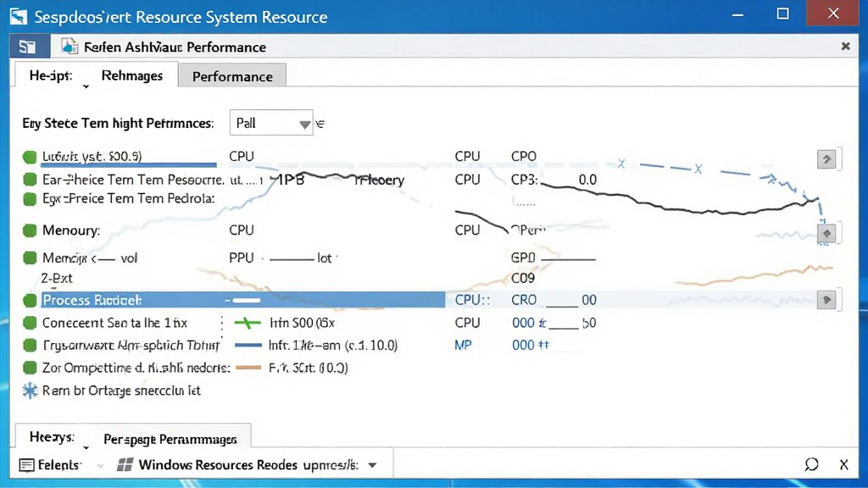Screen dimensions: 868x488
Task: Click the white slider handle in Process row
Action: click(247, 301)
